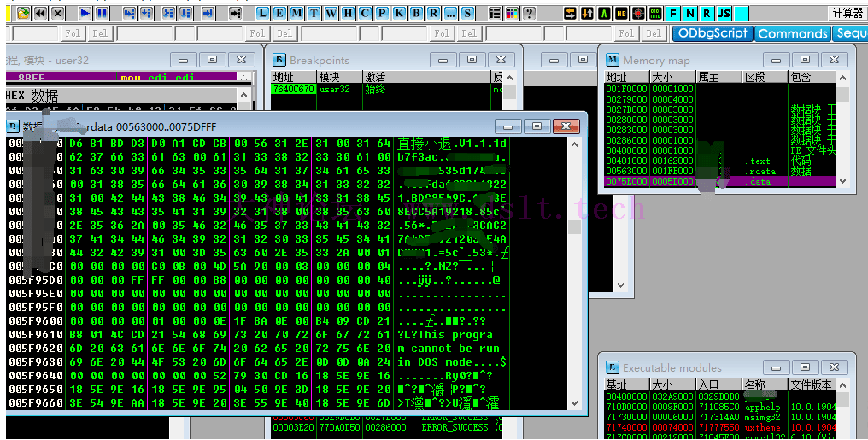Click Memory map scrollbar down arrow
Viewport: 868px width, 440px height.
tap(842, 181)
